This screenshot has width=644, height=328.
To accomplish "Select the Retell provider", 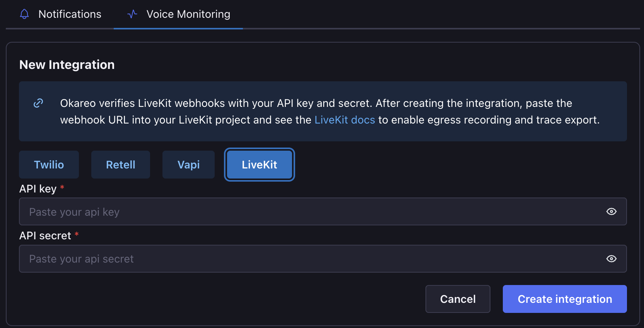I will [121, 165].
